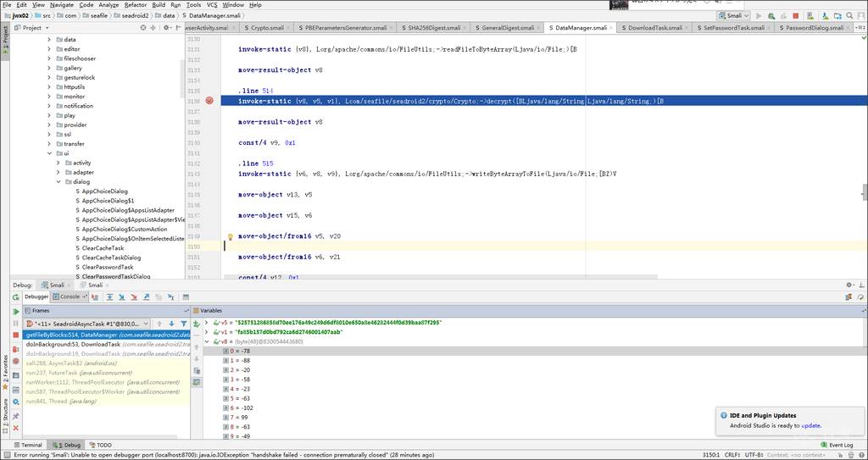Switch to PasswordDialog.smali tab

tap(816, 28)
